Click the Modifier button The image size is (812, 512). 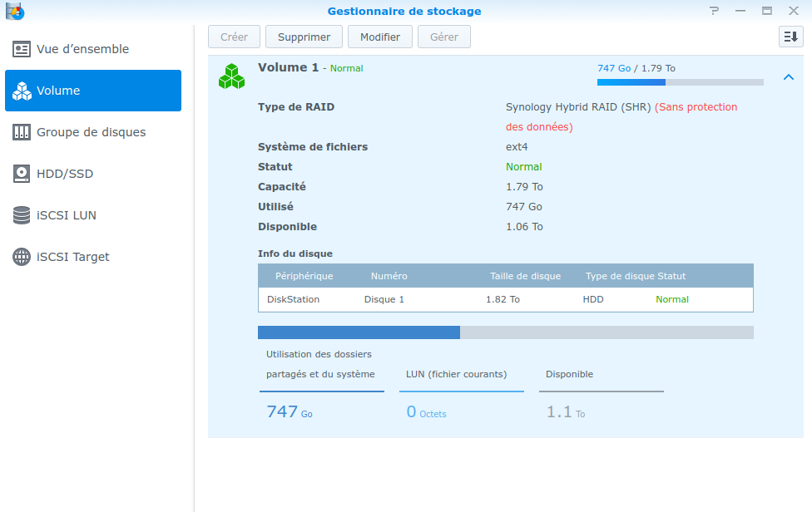point(380,37)
